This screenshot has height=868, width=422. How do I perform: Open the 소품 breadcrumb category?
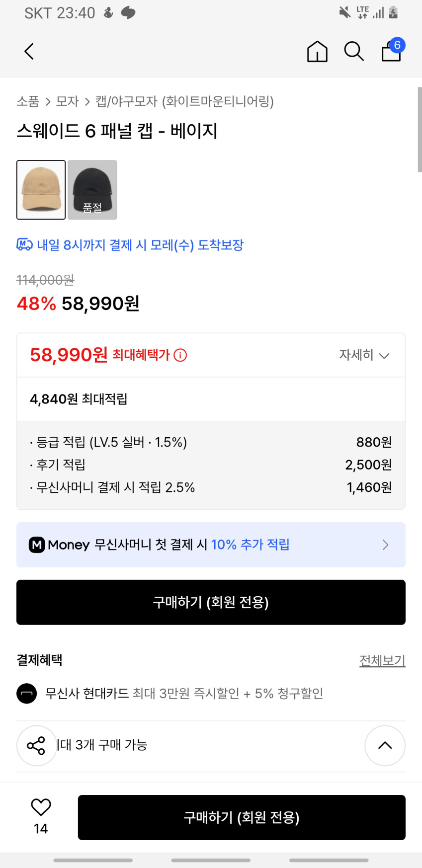pyautogui.click(x=28, y=101)
